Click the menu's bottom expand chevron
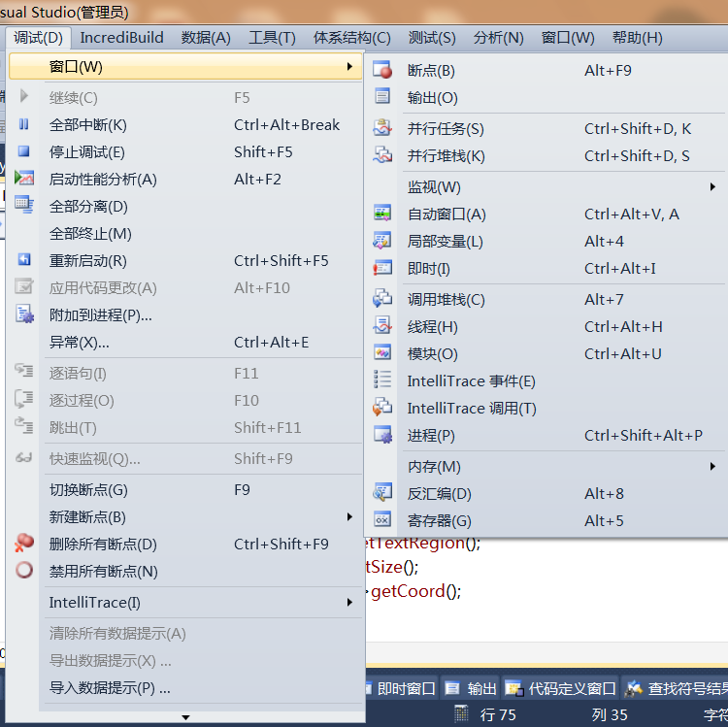Image resolution: width=728 pixels, height=727 pixels. pyautogui.click(x=185, y=717)
